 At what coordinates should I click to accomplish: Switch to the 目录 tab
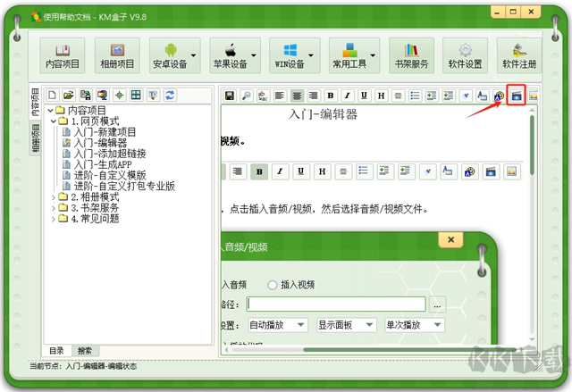click(x=57, y=351)
